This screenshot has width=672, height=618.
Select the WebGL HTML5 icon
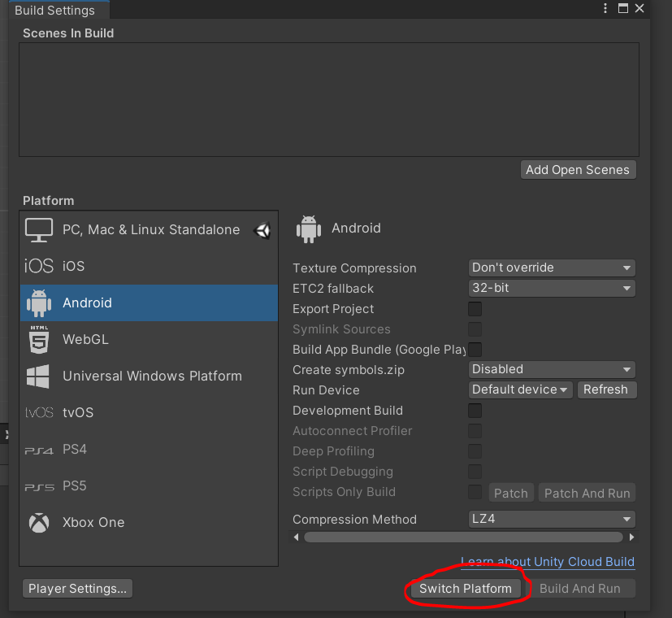click(x=39, y=340)
